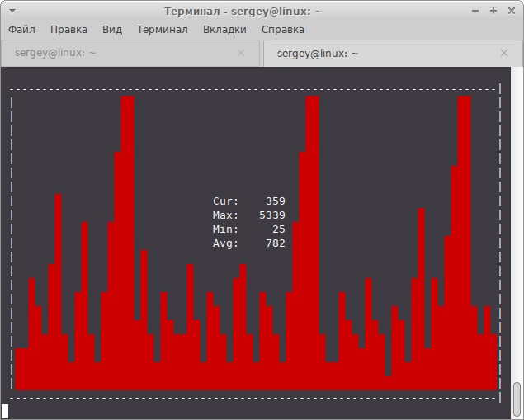
Task: Close the second sergey@linux tab
Action: pos(504,53)
